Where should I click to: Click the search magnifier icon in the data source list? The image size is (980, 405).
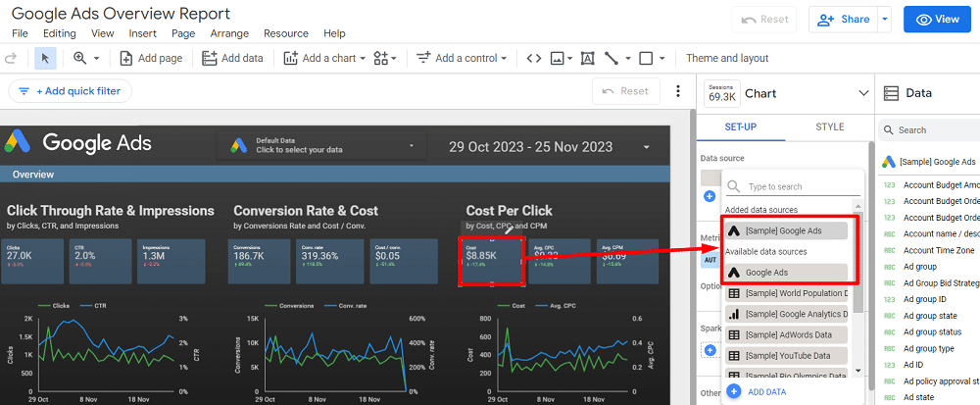pos(734,186)
